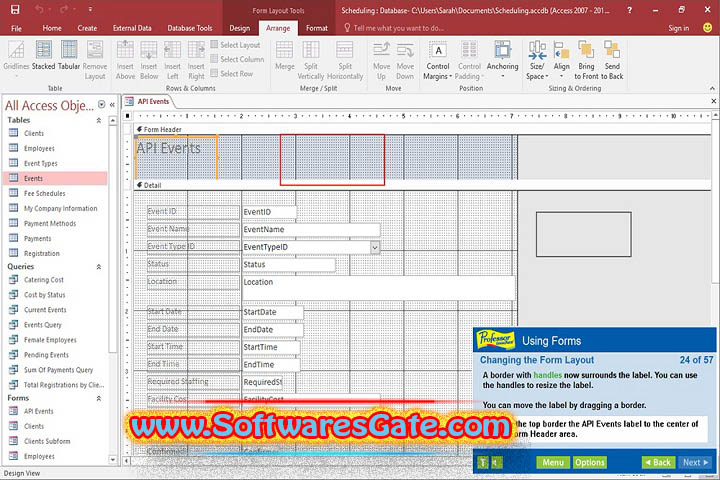Click Select Row in ribbon
Image resolution: width=720 pixels, height=480 pixels.
232,73
